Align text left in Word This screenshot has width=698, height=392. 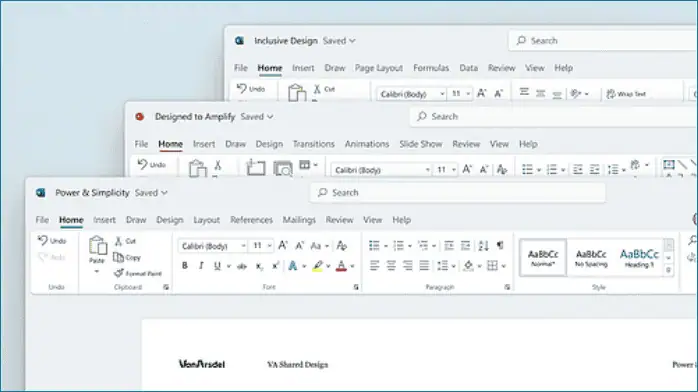coord(374,266)
